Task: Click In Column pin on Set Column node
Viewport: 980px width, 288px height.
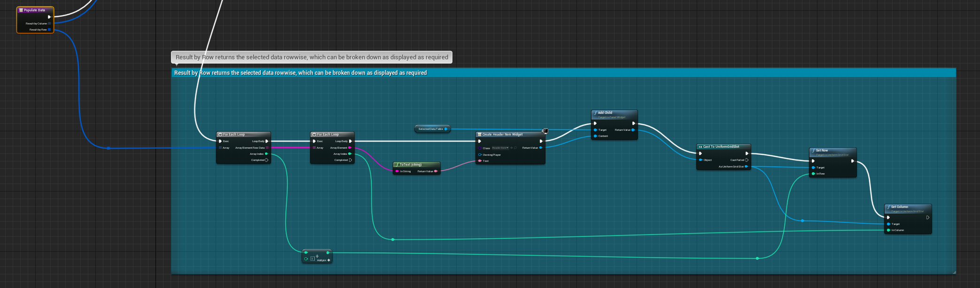Action: (x=888, y=230)
